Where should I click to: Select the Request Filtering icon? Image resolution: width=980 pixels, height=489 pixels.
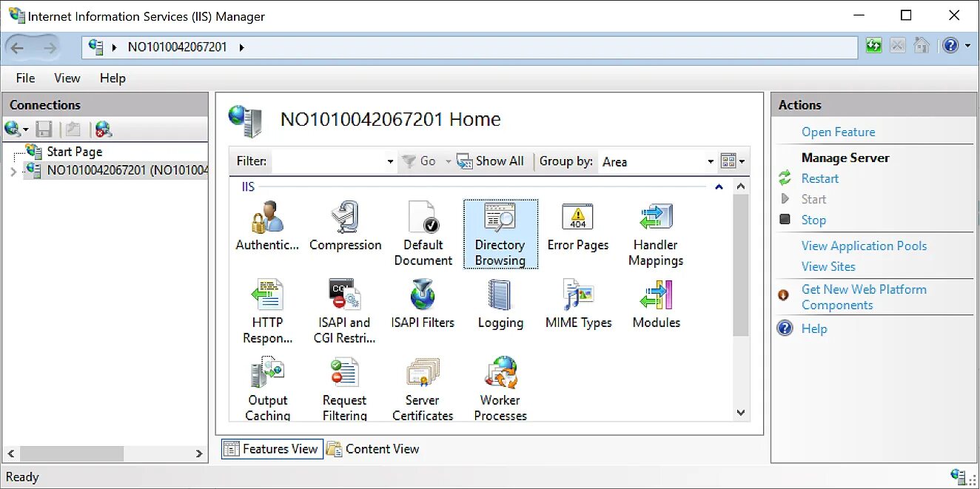pos(345,388)
